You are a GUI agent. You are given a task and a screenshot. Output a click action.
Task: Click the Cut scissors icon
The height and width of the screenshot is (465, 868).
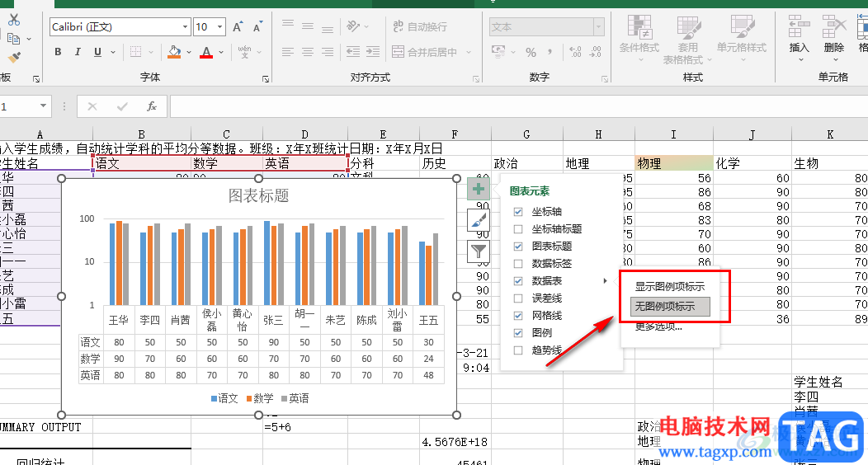pyautogui.click(x=14, y=20)
